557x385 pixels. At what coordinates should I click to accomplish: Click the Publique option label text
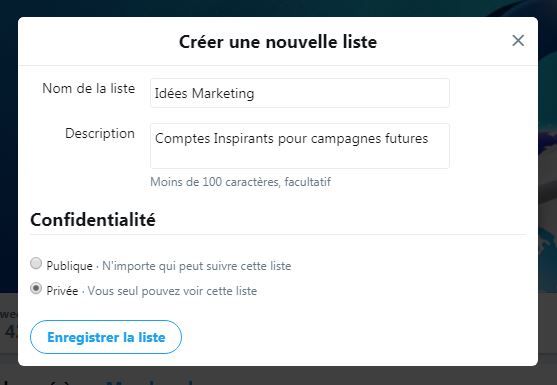pos(70,266)
